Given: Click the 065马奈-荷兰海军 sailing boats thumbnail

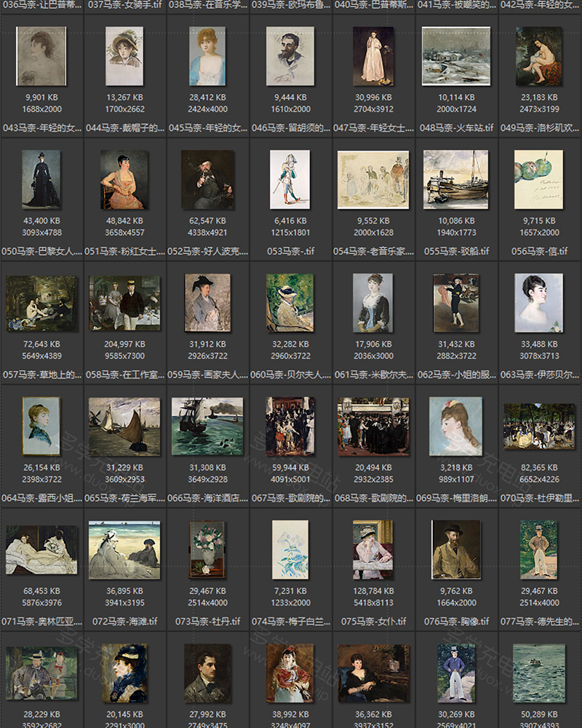Looking at the screenshot, I should pos(124,426).
